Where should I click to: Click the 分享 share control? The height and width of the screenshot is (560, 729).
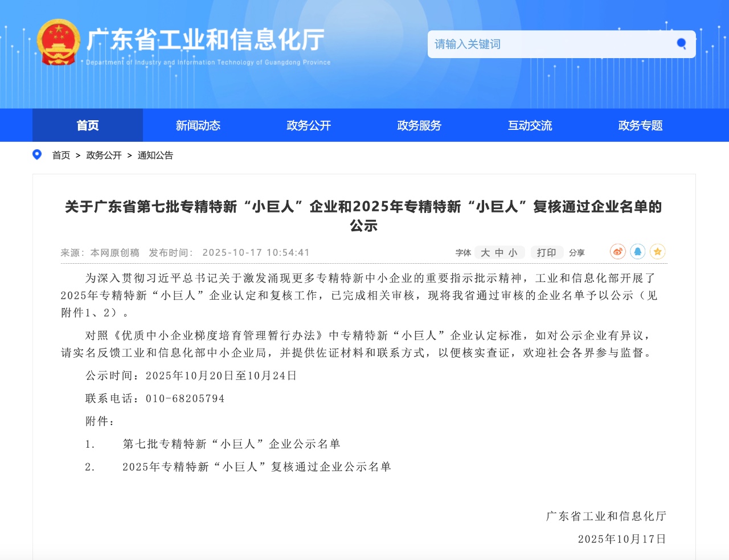pyautogui.click(x=577, y=252)
